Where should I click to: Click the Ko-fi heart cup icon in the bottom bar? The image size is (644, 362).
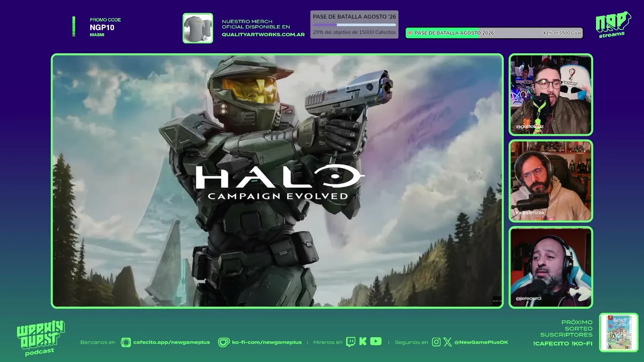tap(223, 342)
